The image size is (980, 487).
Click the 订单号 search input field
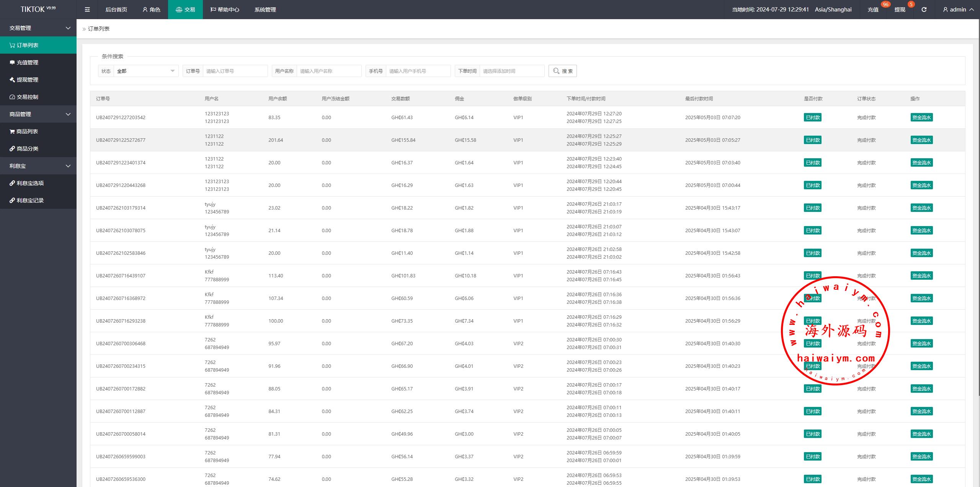[x=235, y=71]
